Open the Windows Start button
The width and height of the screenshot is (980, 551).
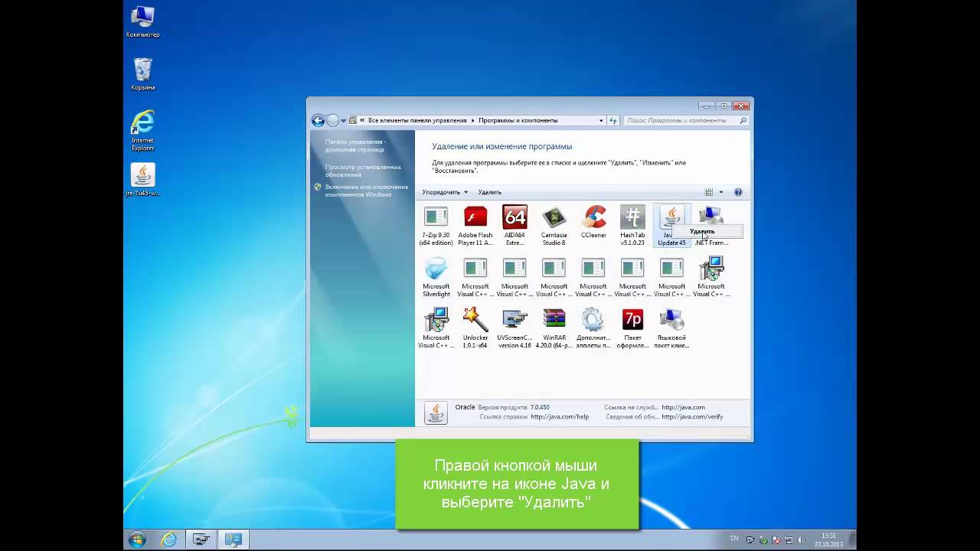point(137,540)
